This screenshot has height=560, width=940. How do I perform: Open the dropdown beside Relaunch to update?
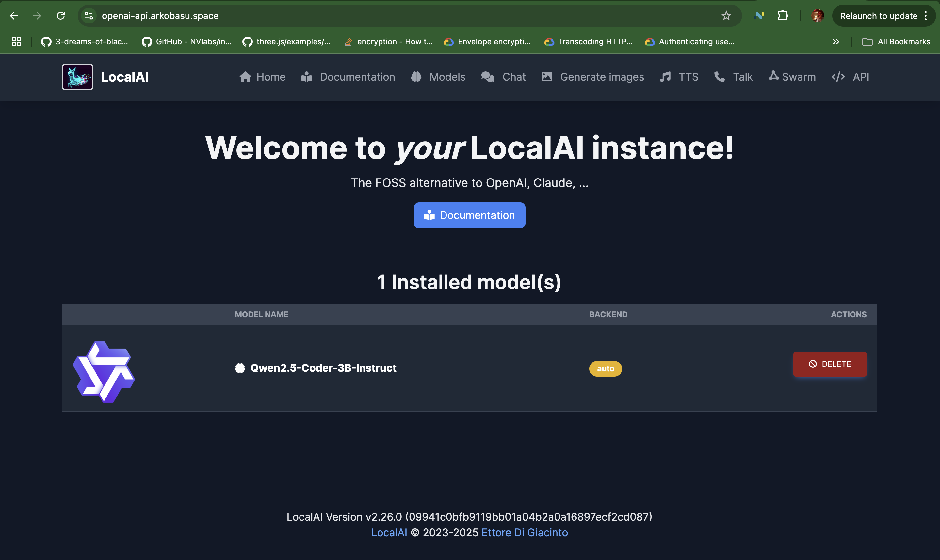click(x=925, y=15)
